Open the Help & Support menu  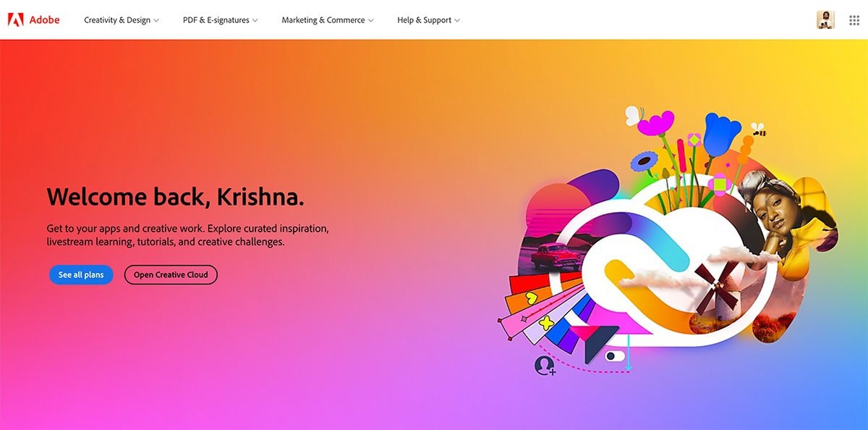click(428, 20)
